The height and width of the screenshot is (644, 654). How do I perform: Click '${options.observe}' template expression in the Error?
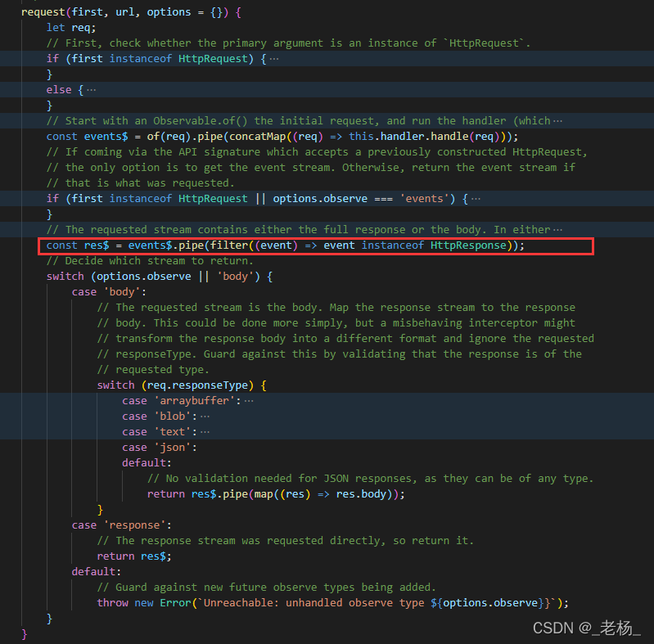pos(487,603)
